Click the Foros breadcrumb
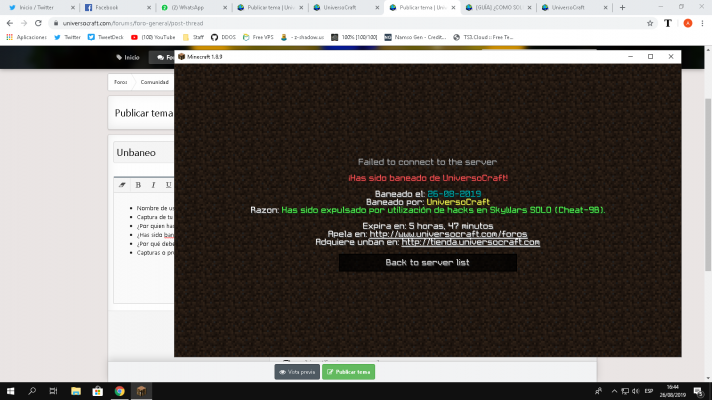This screenshot has width=712, height=400. tap(120, 82)
